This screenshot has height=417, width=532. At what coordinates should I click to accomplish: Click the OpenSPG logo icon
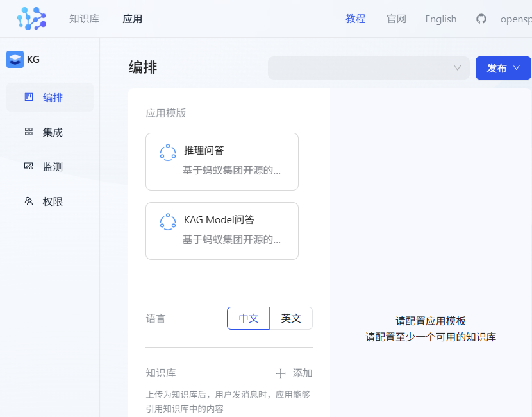[31, 19]
